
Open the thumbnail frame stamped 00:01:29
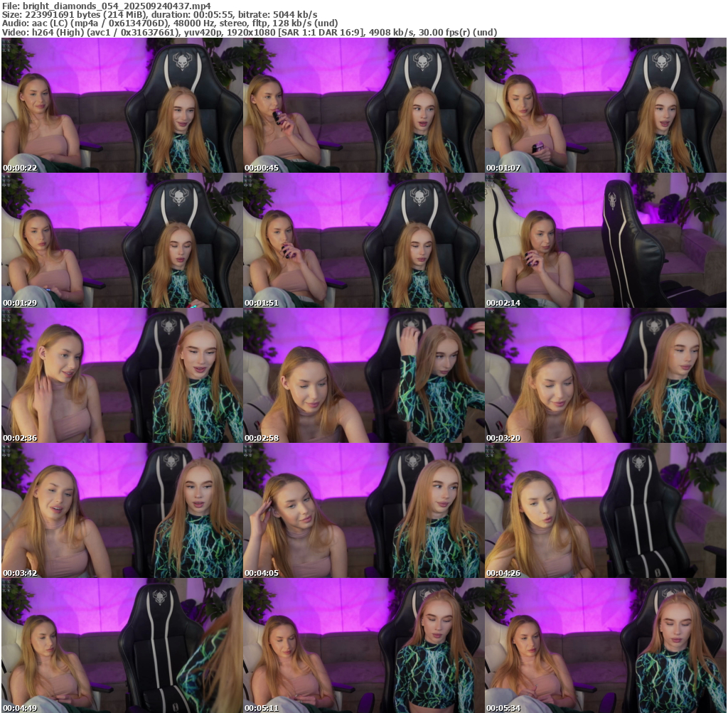[x=122, y=240]
